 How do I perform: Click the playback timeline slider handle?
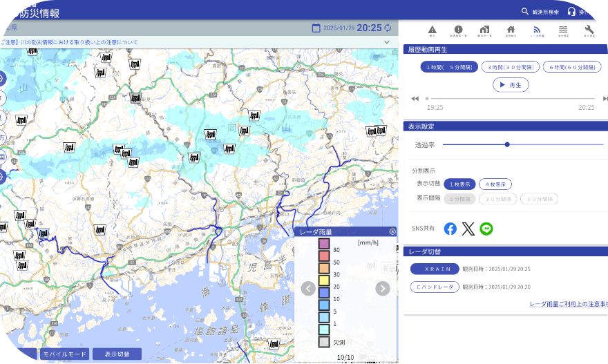pyautogui.click(x=427, y=99)
